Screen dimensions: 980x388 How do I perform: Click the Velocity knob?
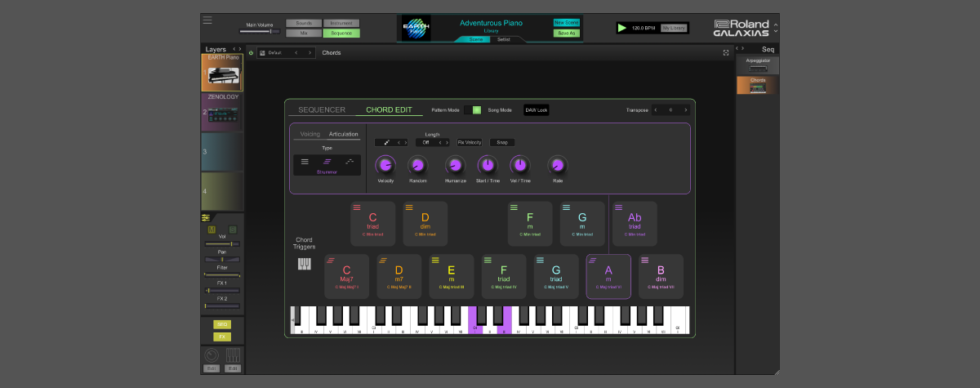pos(385,165)
